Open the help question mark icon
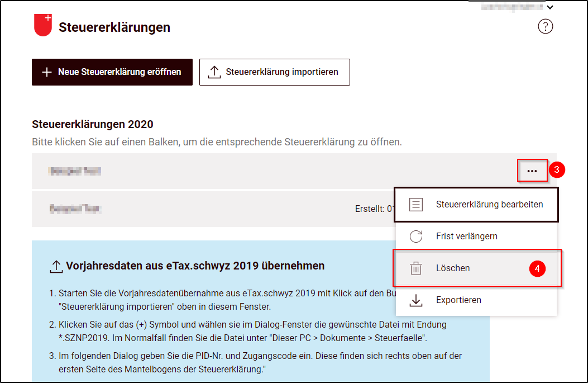 545,27
